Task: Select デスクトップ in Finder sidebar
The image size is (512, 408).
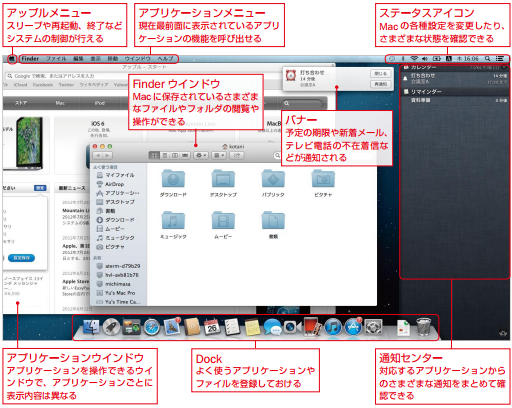Action: pos(118,202)
